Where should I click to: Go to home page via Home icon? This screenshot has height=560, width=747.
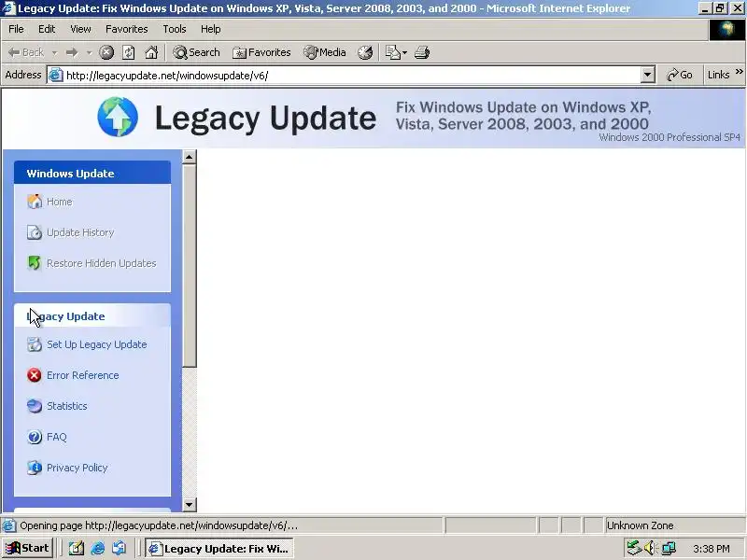pyautogui.click(x=151, y=52)
